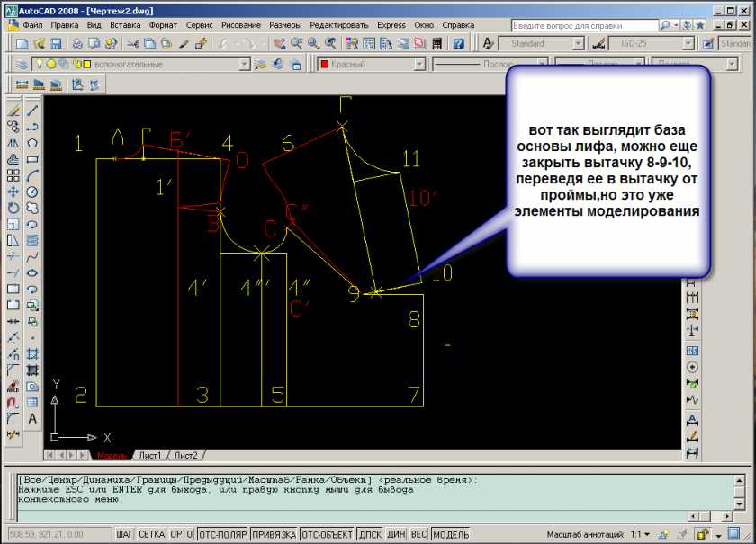The image size is (756, 544).
Task: Choose the Erase tool in Modify toolbar
Action: 13,111
